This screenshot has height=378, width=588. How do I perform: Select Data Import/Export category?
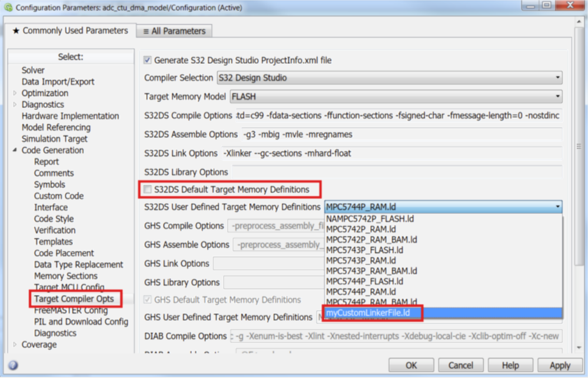(x=58, y=82)
